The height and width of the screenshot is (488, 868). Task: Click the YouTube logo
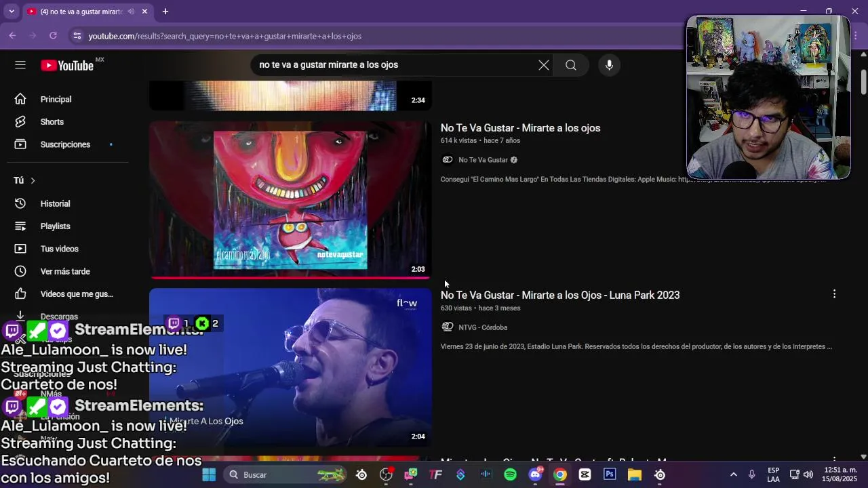click(x=66, y=65)
